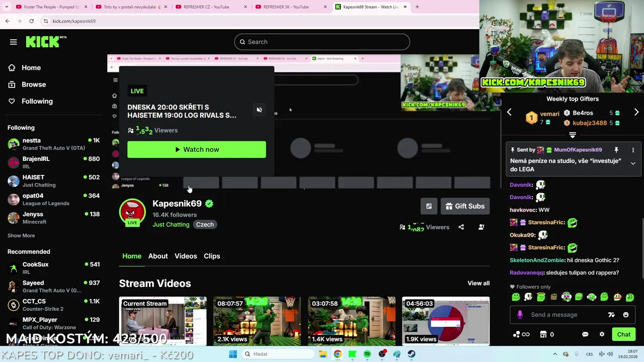This screenshot has height=362, width=644.
Task: Open MumOfKapesnik69's chat profile
Action: (x=578, y=150)
